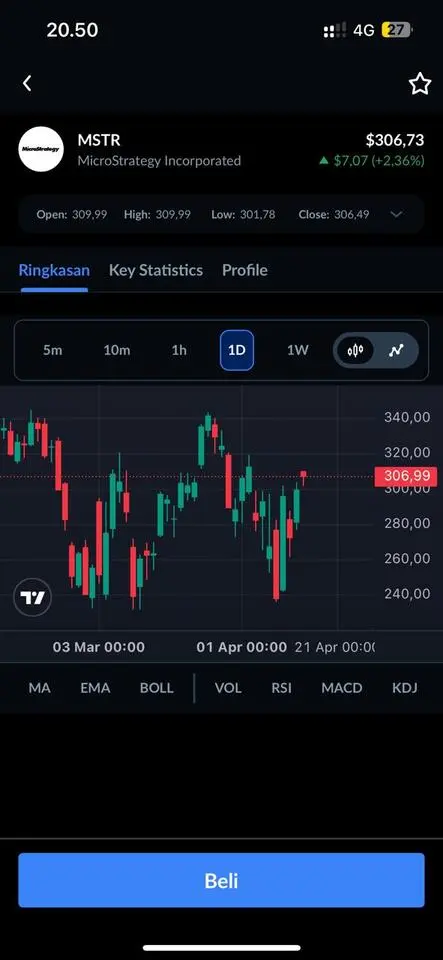The width and height of the screenshot is (443, 960).
Task: Tap the 4G network indicator
Action: tap(363, 30)
